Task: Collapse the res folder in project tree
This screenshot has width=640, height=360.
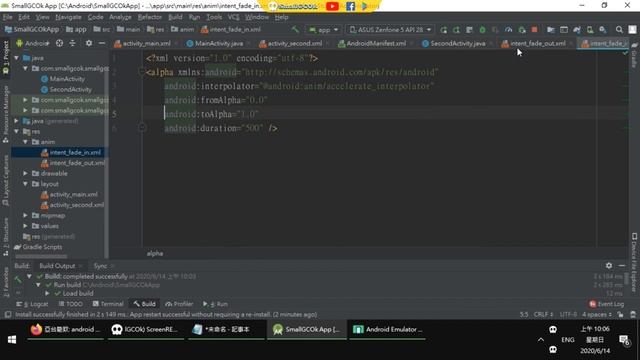Action: pos(17,131)
